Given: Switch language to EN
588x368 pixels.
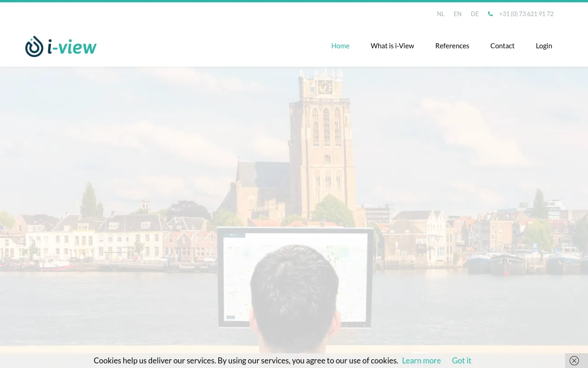Looking at the screenshot, I should click(458, 14).
